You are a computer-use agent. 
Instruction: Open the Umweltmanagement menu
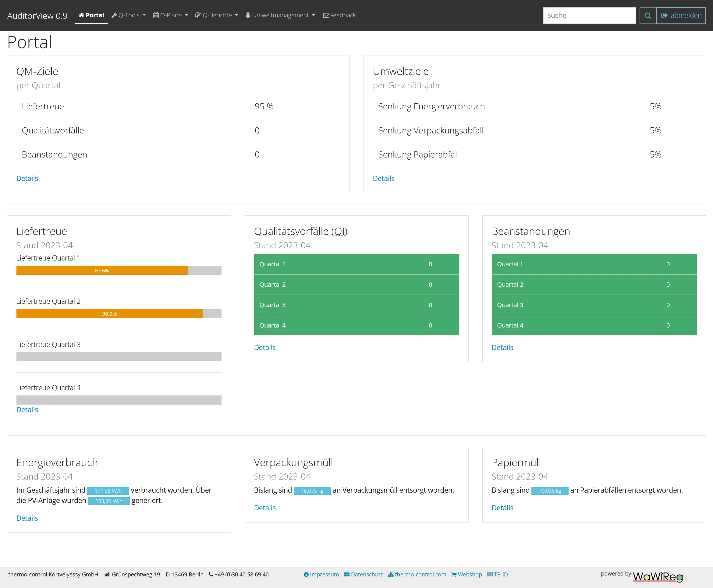[280, 15]
